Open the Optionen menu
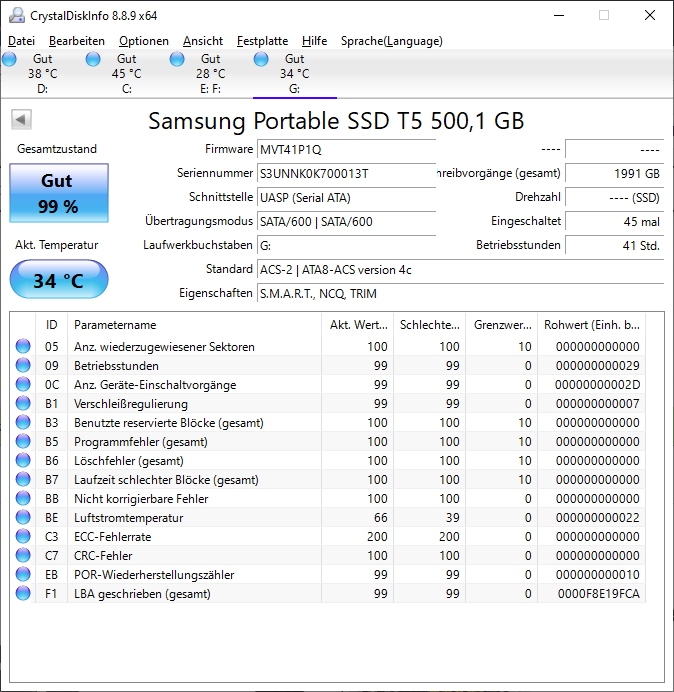Screen dimensions: 674x692 pyautogui.click(x=144, y=41)
